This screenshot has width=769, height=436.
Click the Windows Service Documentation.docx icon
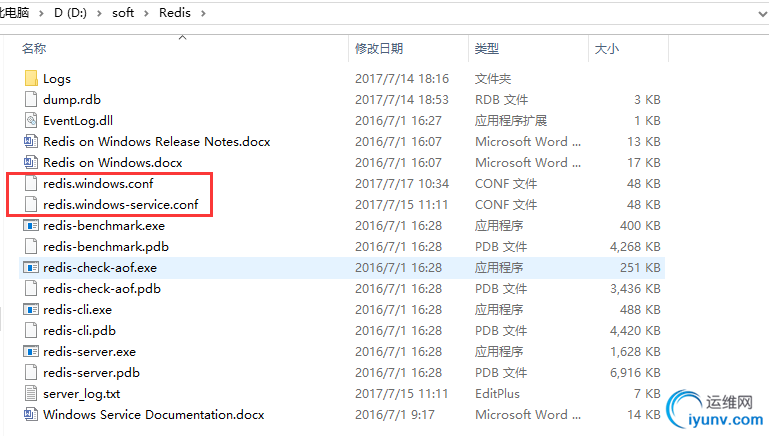[x=31, y=414]
